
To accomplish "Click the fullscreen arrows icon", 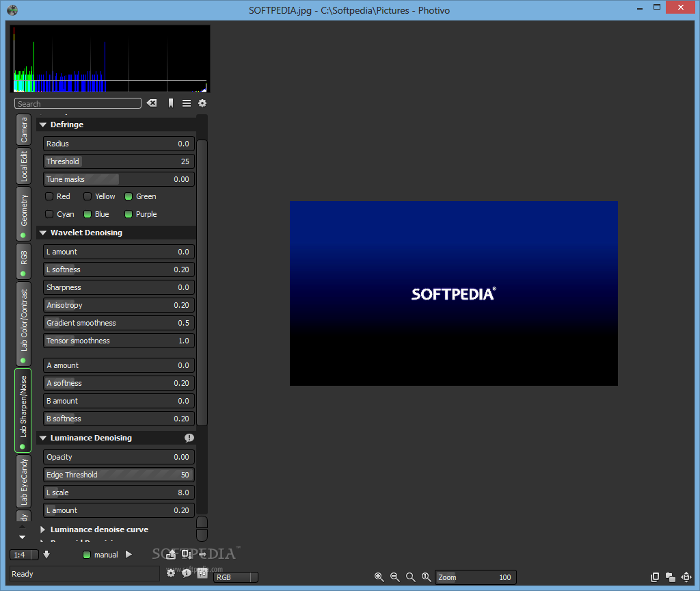I will [686, 577].
